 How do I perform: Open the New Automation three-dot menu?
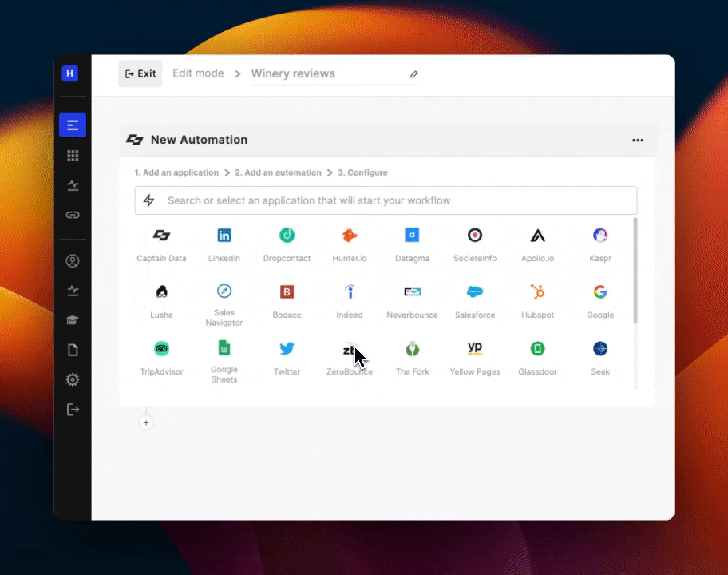(x=638, y=141)
